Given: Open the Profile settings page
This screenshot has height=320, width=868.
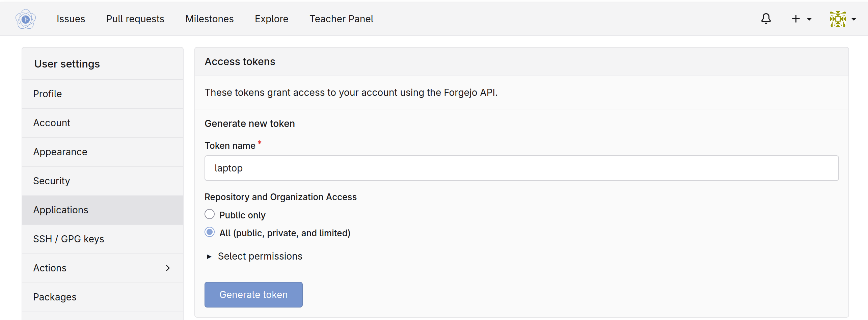Looking at the screenshot, I should click(x=103, y=94).
